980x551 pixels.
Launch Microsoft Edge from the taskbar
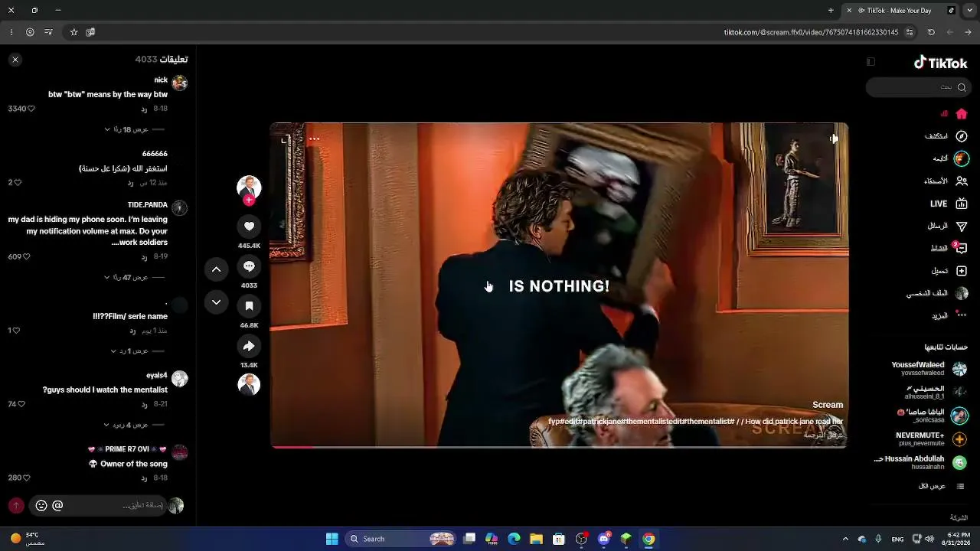click(x=514, y=539)
